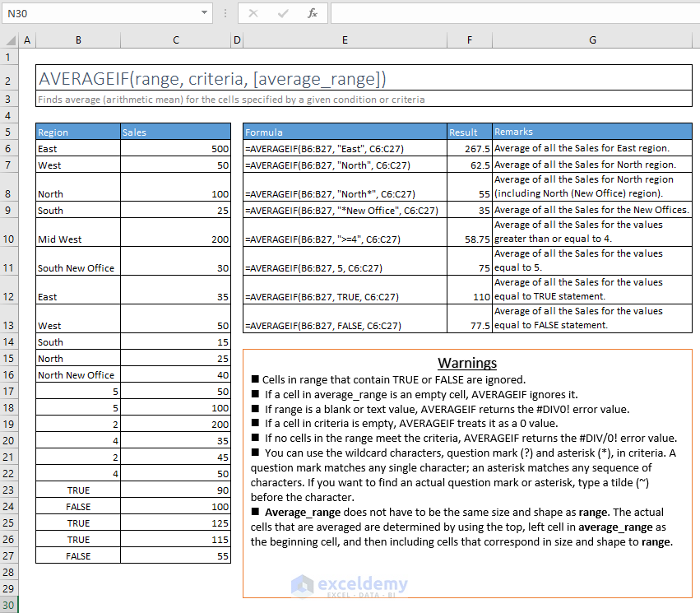Select formula cell with "East" criteria
The width and height of the screenshot is (700, 613).
click(345, 148)
